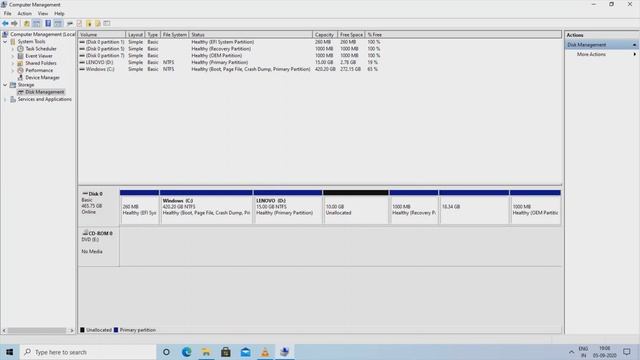640x360 pixels.
Task: Open the View menu
Action: [42, 13]
